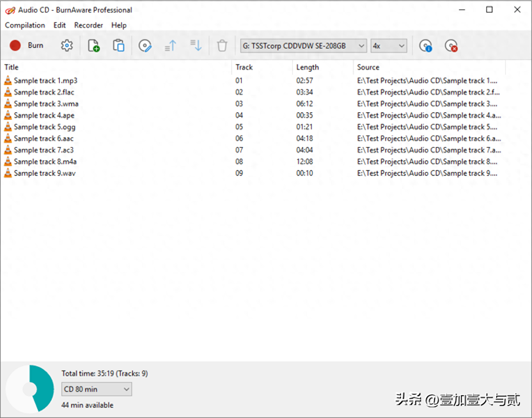Screen dimensions: 532x418
Task: Click the disc edit CD-Text icon
Action: click(145, 46)
